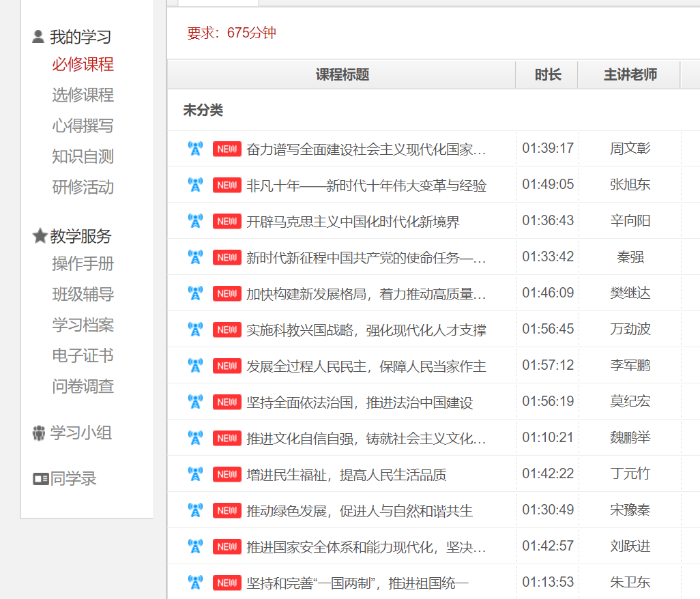Click NEW badge on 开辟马克思主义中国化 course
Viewport: 700px width, 599px height.
(x=227, y=221)
